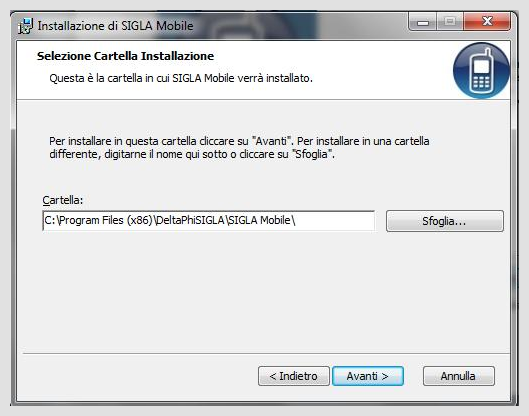This screenshot has width=529, height=416.
Task: Focus the Cartella installation path text field
Action: 208,221
